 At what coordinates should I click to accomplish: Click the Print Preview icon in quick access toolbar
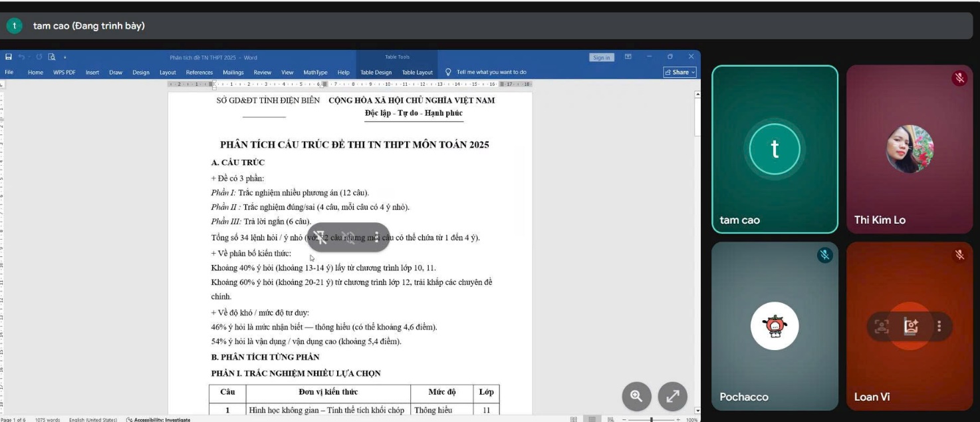51,57
